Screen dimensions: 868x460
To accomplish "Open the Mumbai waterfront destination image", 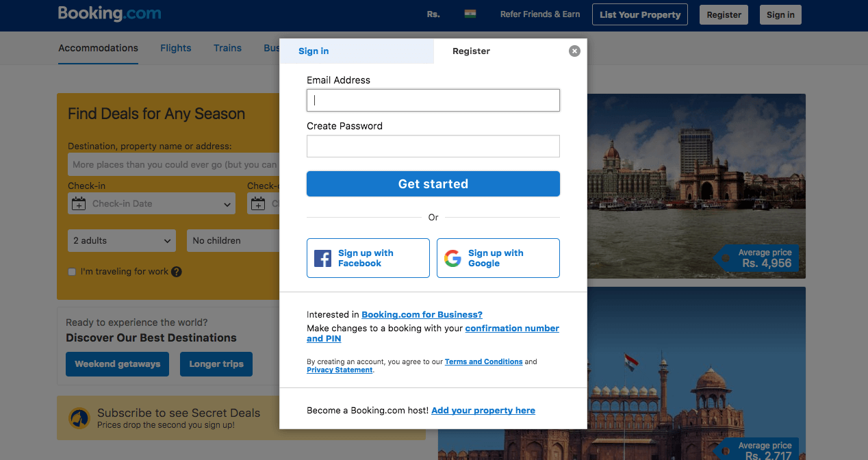I will [696, 186].
